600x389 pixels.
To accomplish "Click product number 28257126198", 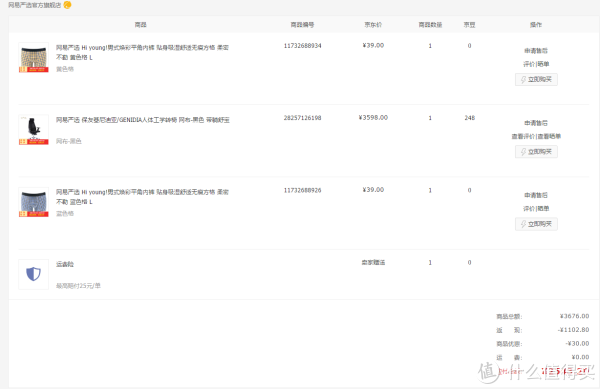I will point(302,118).
